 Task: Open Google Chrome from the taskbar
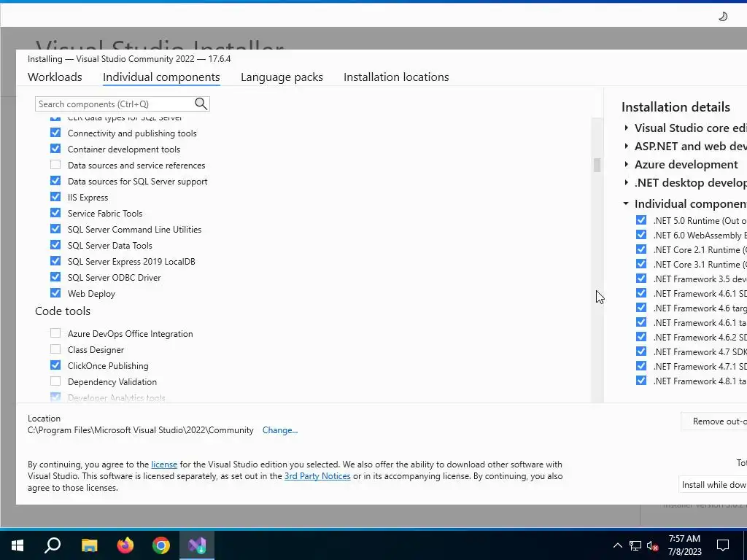(x=161, y=545)
